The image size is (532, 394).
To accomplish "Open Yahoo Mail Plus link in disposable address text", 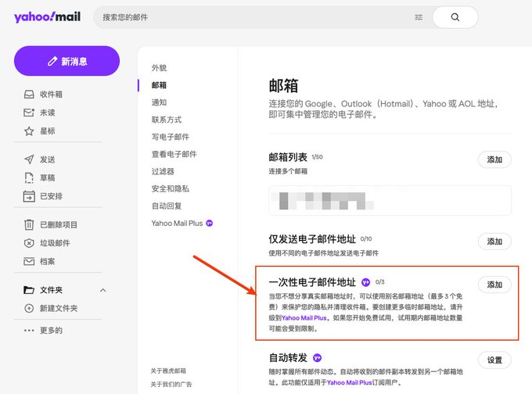I will click(x=304, y=318).
